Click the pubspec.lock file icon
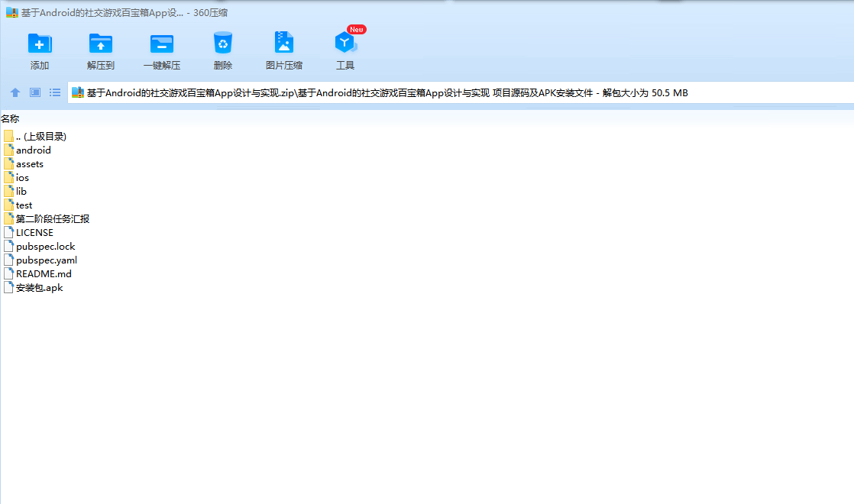The width and height of the screenshot is (854, 504). click(x=8, y=246)
